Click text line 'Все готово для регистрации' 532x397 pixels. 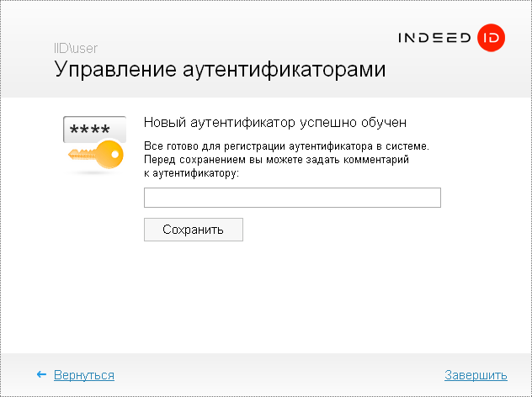coord(286,146)
